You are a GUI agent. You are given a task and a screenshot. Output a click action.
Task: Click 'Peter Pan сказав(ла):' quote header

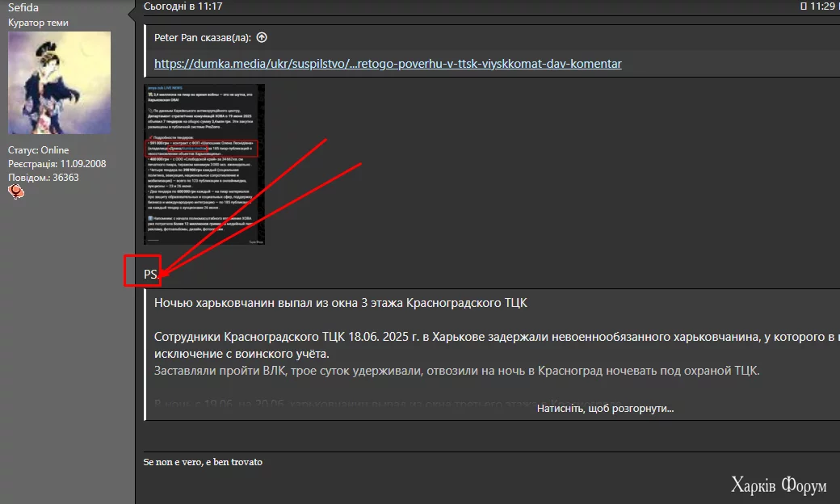coord(203,37)
